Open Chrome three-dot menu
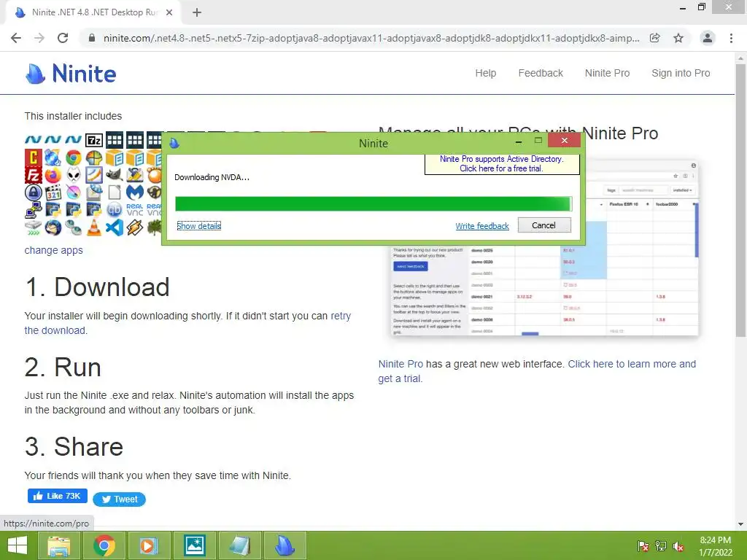 pos(731,38)
